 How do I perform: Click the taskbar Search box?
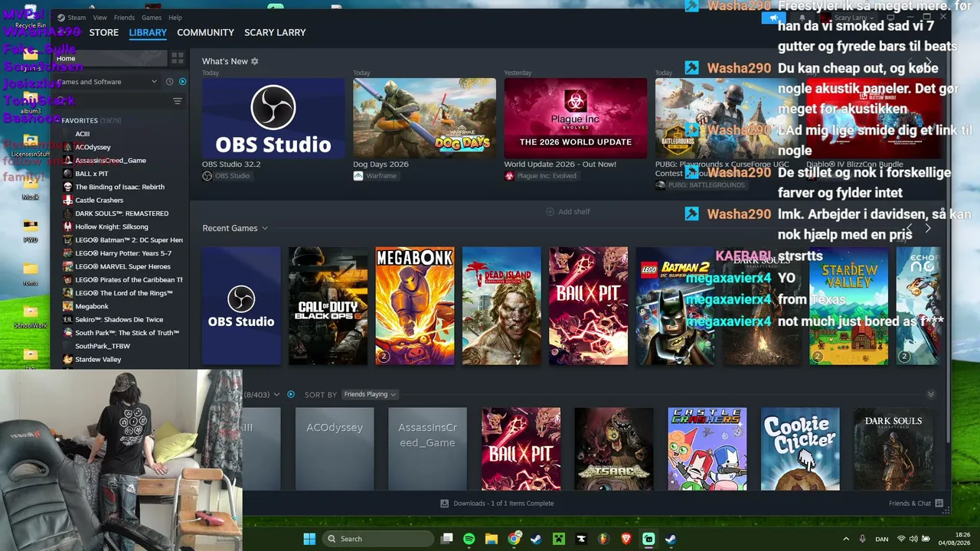click(x=378, y=539)
